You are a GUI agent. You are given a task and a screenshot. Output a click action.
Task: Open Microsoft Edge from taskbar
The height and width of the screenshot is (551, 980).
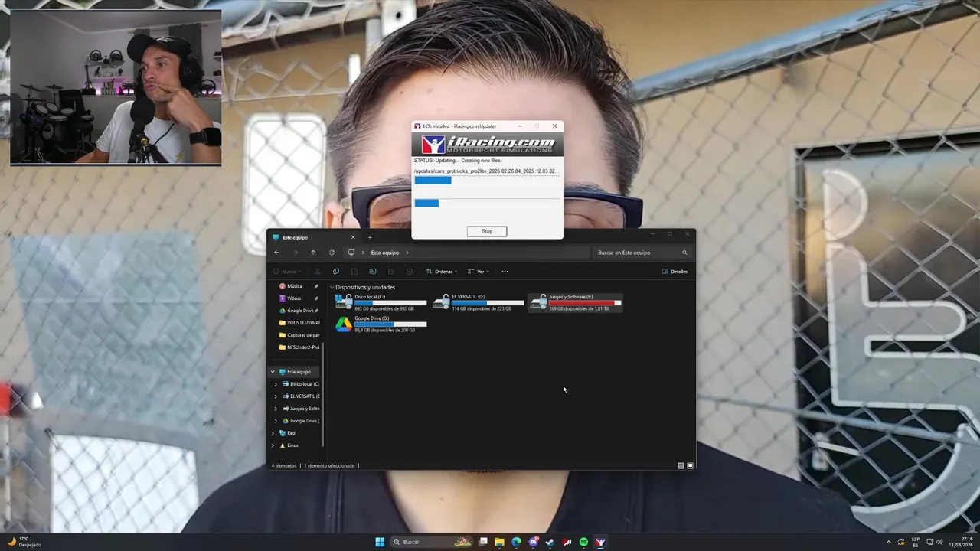coord(516,542)
